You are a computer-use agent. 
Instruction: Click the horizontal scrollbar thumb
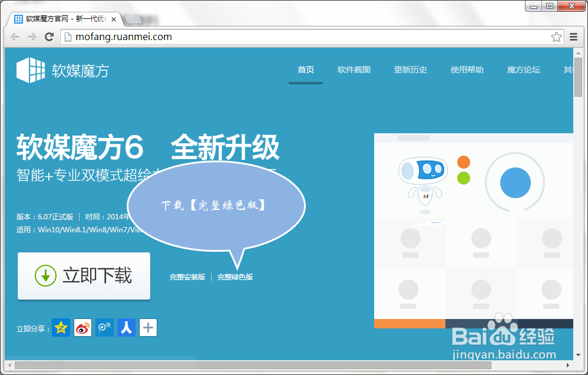(252, 365)
